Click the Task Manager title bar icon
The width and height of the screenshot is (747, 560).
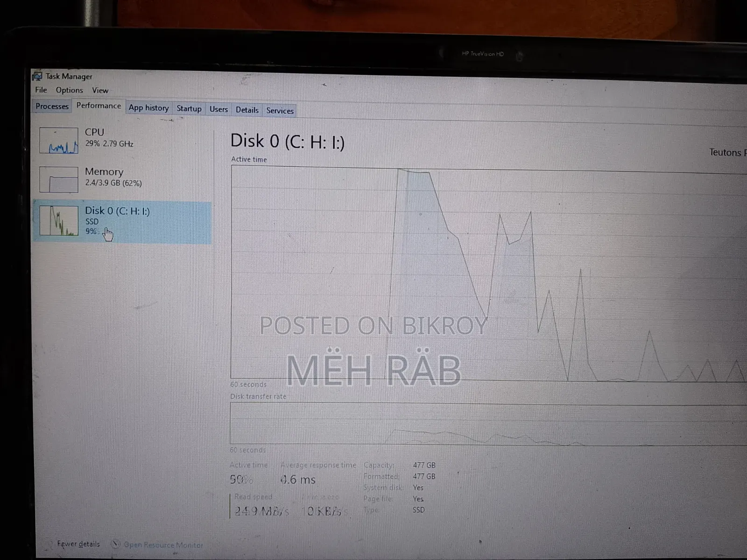click(x=37, y=76)
